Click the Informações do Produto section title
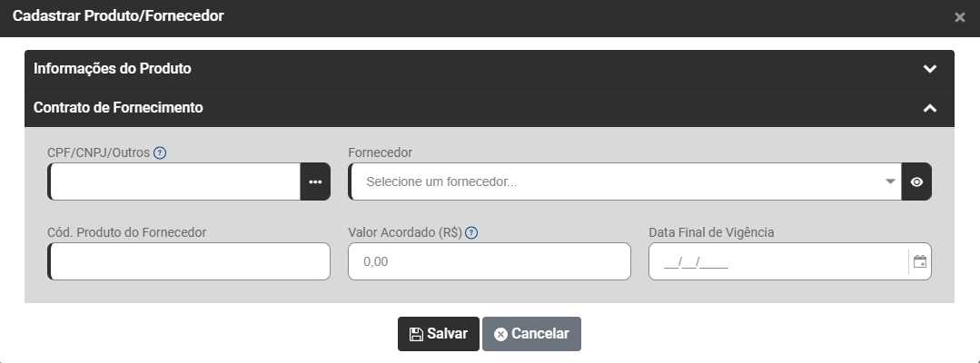The height and width of the screenshot is (363, 980). [x=113, y=69]
